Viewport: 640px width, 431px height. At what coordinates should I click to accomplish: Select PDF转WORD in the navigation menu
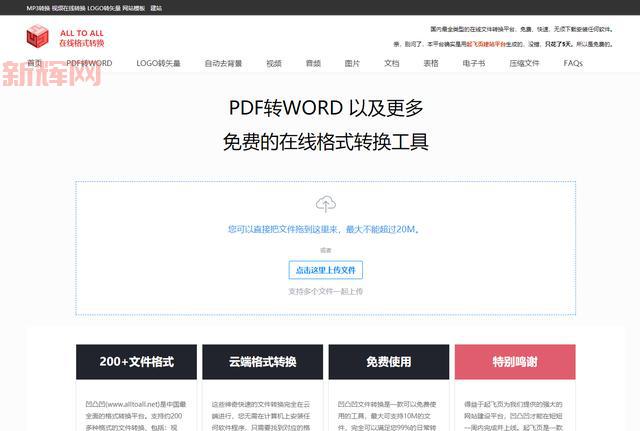[x=89, y=63]
